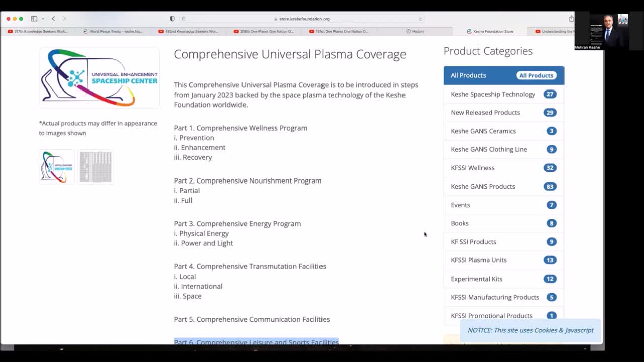644x362 pixels.
Task: Click the Product Categories heading
Action: (x=488, y=51)
